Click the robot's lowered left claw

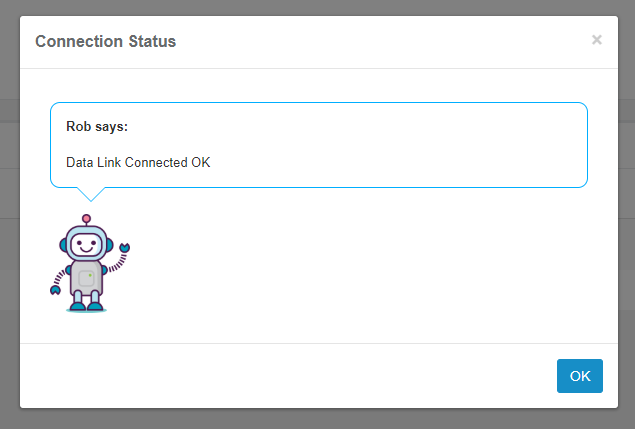tap(55, 290)
